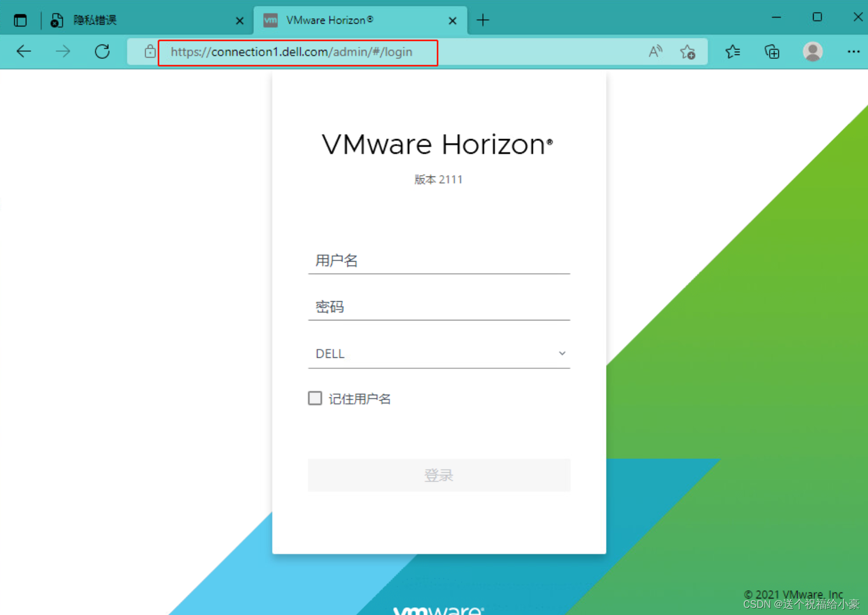Go forward to next page
The image size is (868, 615).
point(63,52)
